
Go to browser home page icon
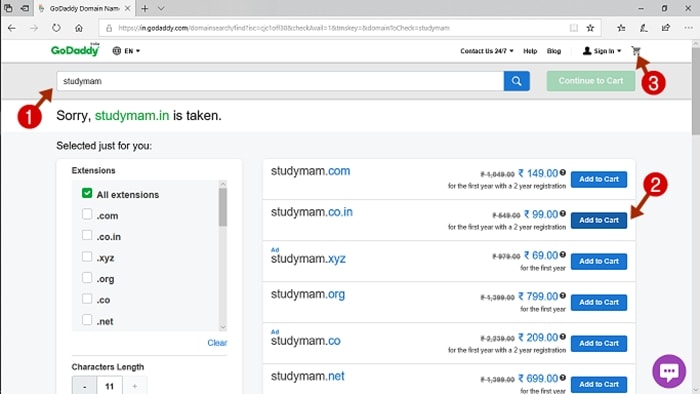coord(79,28)
